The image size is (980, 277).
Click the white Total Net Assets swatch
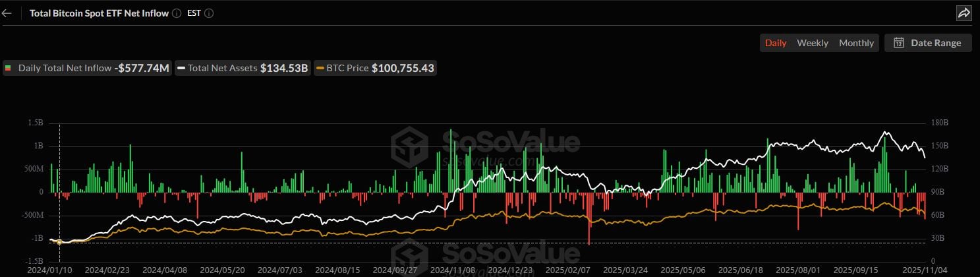coord(182,68)
